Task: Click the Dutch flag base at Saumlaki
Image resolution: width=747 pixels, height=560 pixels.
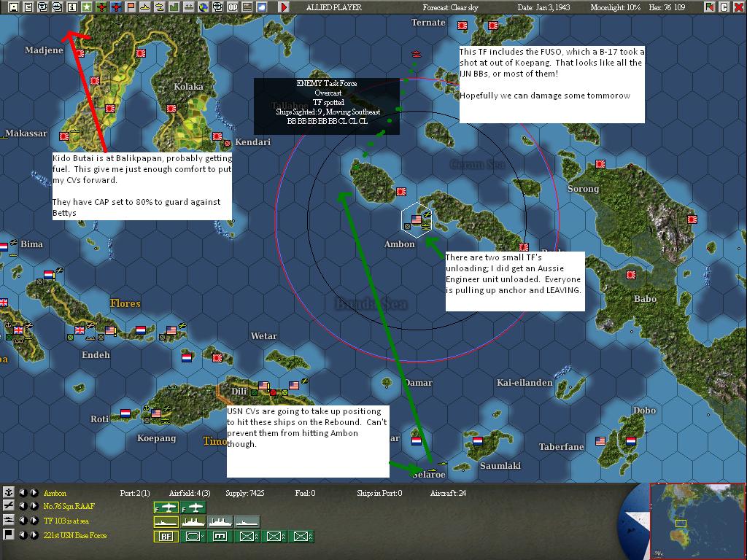Action: tap(477, 441)
